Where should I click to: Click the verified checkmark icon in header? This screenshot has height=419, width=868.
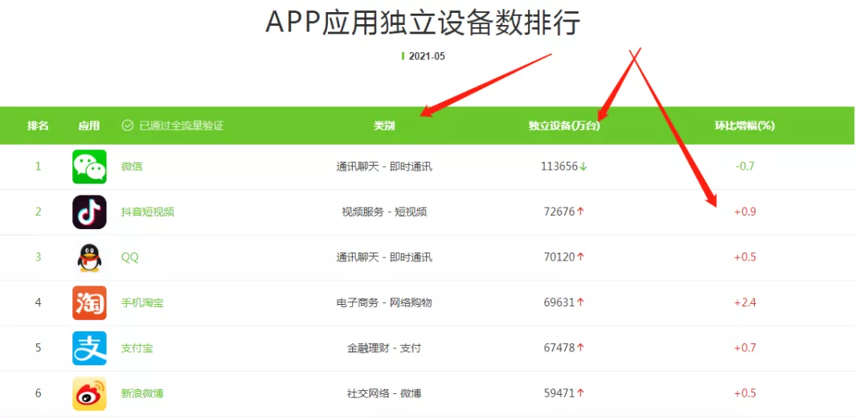point(127,125)
